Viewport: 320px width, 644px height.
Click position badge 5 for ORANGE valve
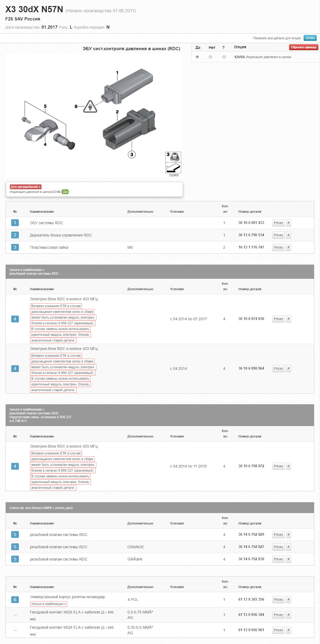pos(15,547)
